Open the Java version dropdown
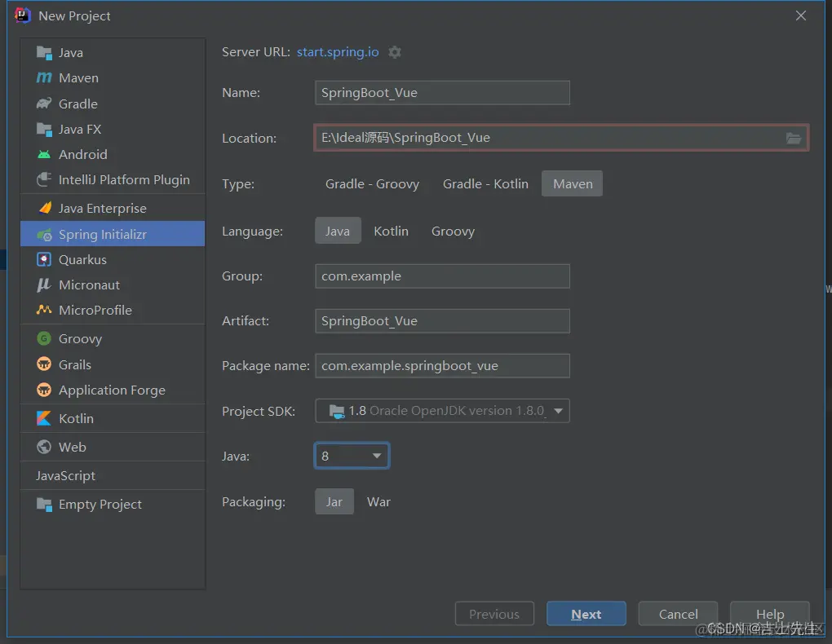 click(375, 456)
